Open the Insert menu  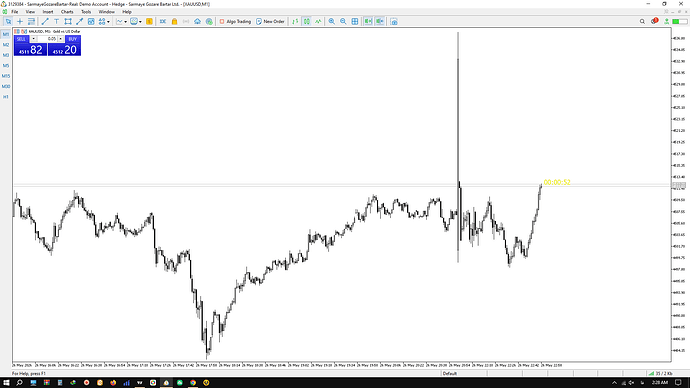click(48, 12)
